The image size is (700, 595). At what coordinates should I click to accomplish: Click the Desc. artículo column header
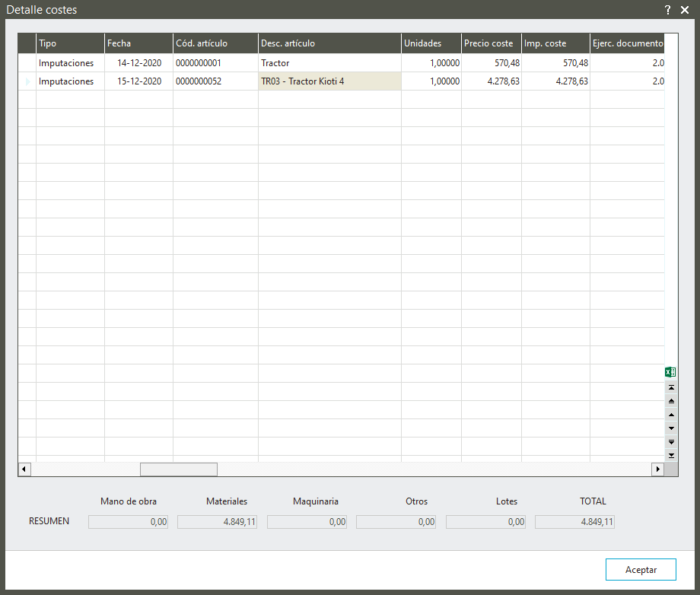click(329, 43)
